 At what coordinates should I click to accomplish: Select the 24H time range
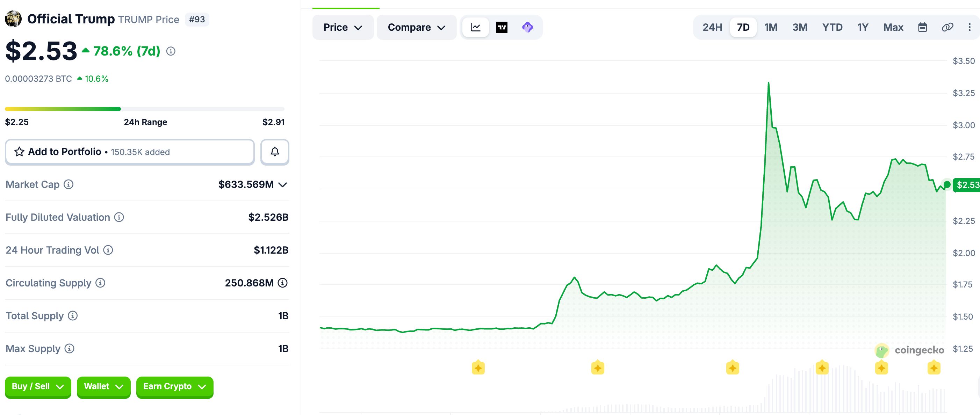click(712, 27)
